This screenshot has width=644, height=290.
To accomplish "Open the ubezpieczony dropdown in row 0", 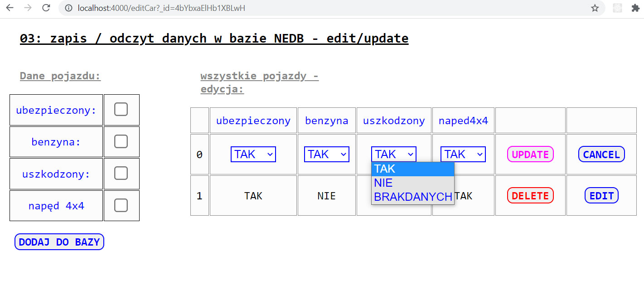I will [x=253, y=154].
